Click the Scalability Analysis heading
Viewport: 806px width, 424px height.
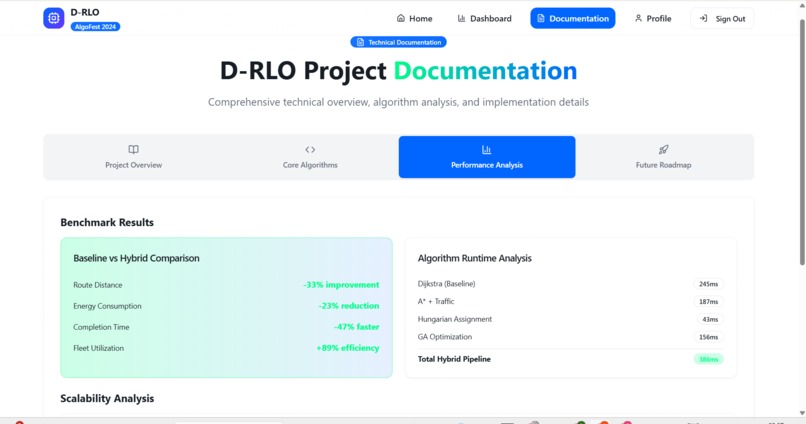pyautogui.click(x=107, y=398)
